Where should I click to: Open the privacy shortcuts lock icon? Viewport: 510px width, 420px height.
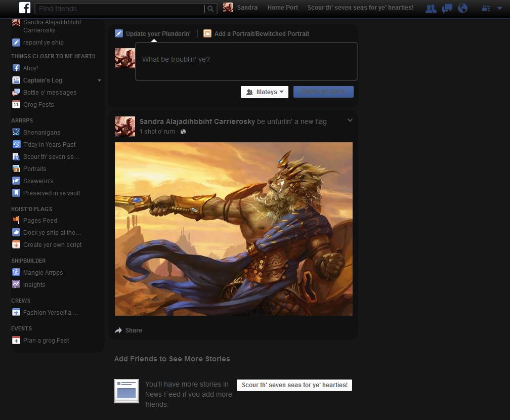tap(486, 8)
